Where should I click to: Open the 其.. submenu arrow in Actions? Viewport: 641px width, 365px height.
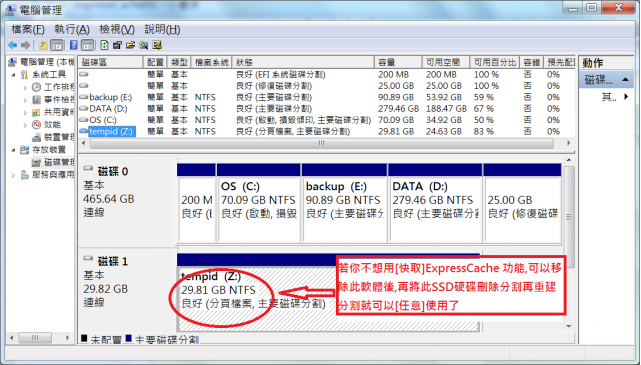(x=626, y=97)
